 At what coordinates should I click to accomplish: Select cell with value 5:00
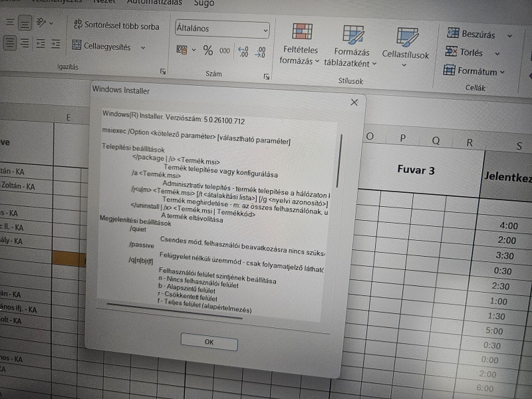click(494, 331)
